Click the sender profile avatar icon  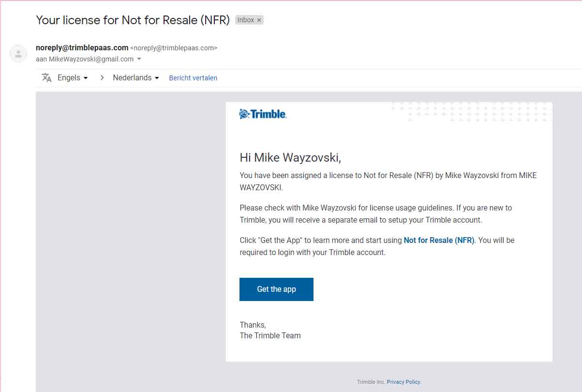tap(18, 54)
